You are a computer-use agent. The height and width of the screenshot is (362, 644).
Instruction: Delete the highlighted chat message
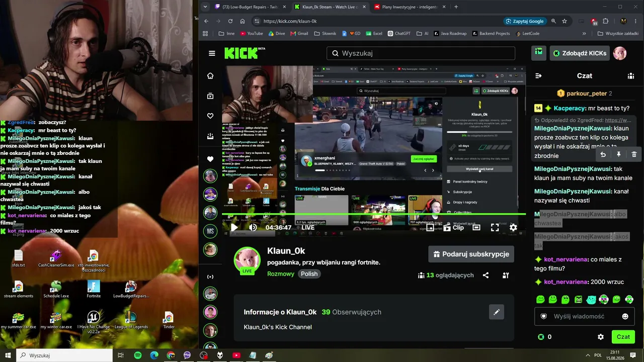point(634,154)
